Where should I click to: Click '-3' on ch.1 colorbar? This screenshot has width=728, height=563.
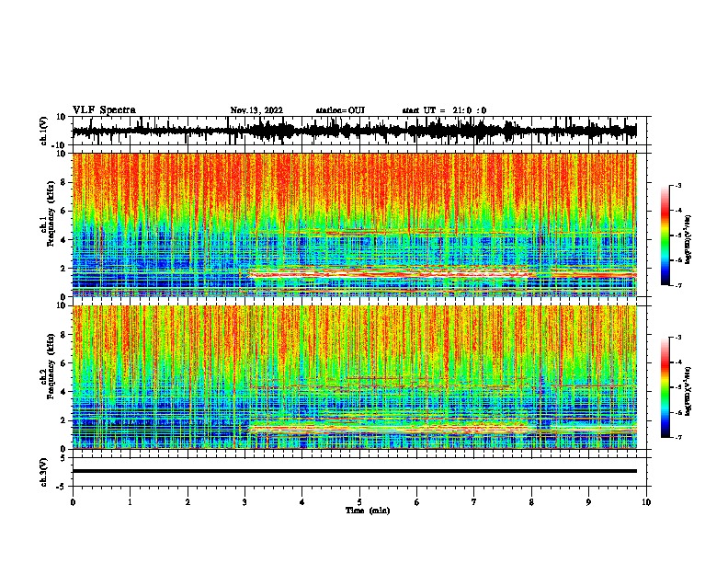click(x=677, y=186)
